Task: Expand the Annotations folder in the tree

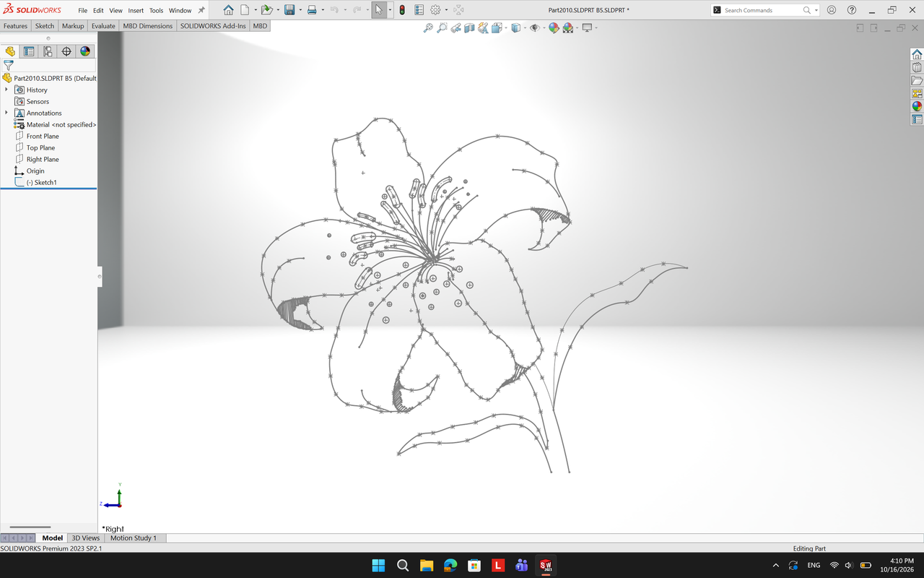Action: [6, 113]
